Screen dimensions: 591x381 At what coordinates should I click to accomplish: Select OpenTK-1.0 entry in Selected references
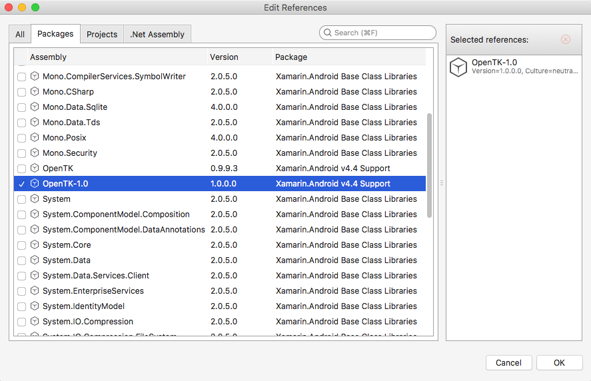[x=514, y=67]
